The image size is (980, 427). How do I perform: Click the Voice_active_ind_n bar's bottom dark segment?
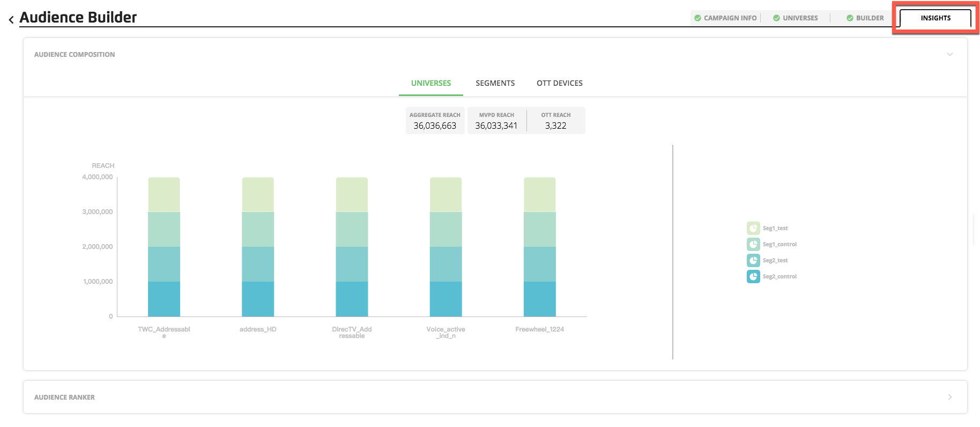[446, 299]
